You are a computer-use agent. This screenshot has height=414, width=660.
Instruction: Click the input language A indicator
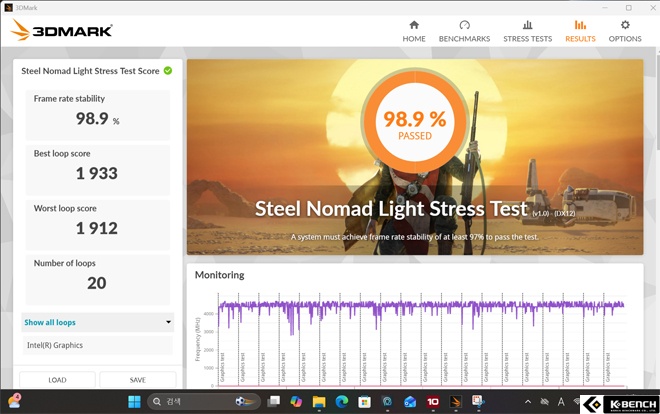tap(561, 402)
